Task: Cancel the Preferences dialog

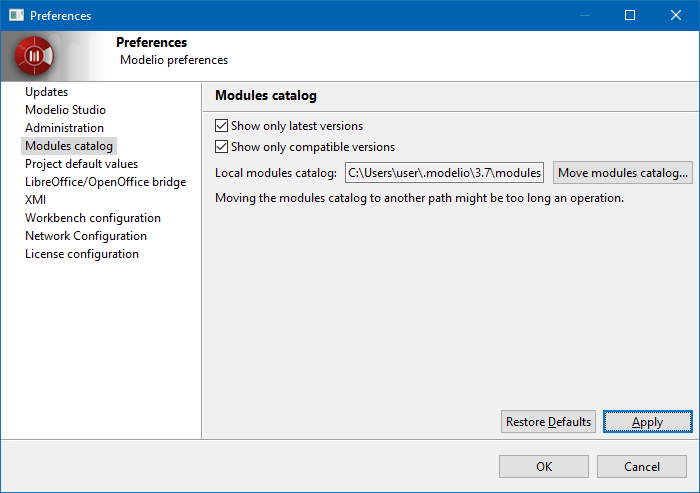Action: point(641,467)
